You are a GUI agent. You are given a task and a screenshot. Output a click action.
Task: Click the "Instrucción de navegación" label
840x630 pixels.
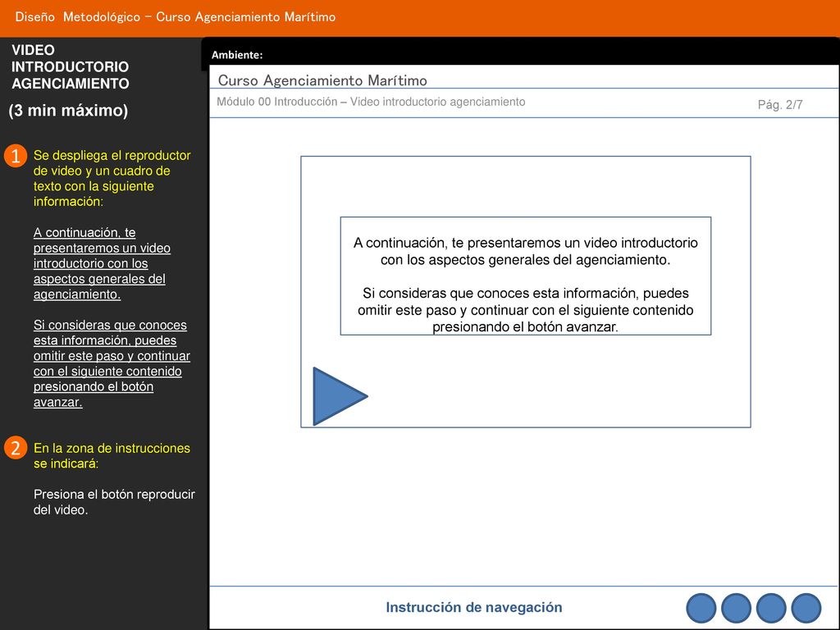click(x=473, y=608)
